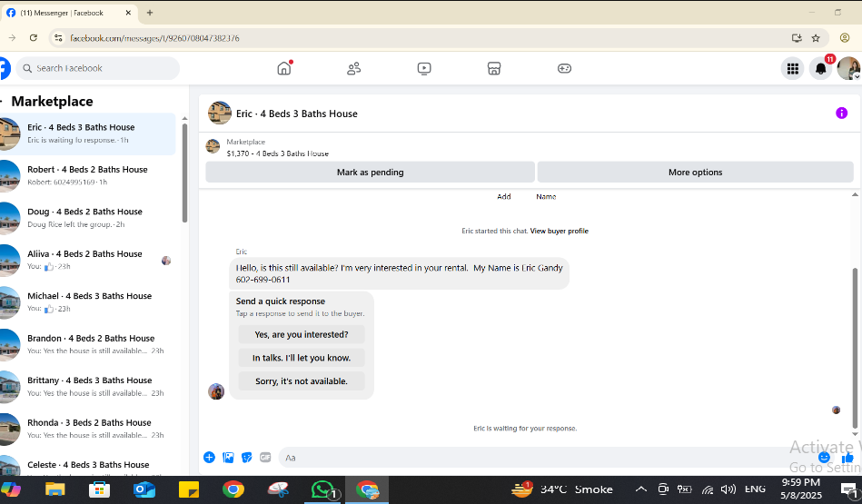Click the Add label above chat
The width and height of the screenshot is (862, 504).
504,197
